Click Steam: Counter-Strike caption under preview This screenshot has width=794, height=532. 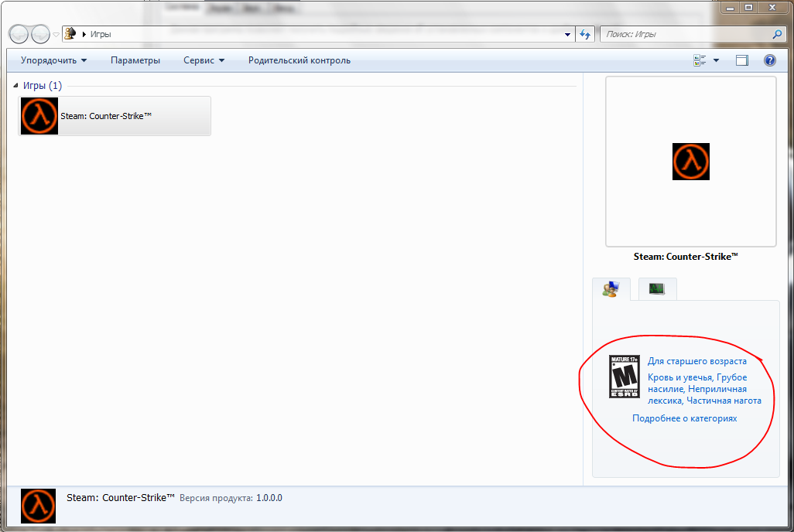(686, 257)
